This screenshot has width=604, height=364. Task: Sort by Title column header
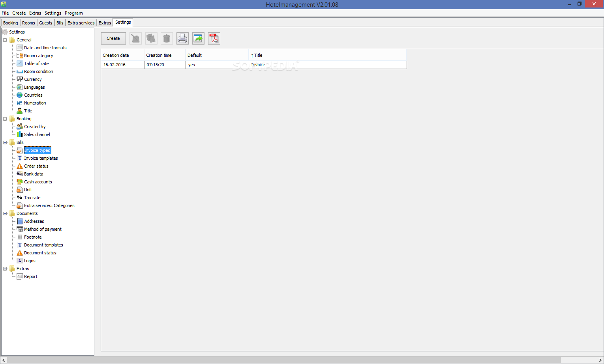coord(328,55)
